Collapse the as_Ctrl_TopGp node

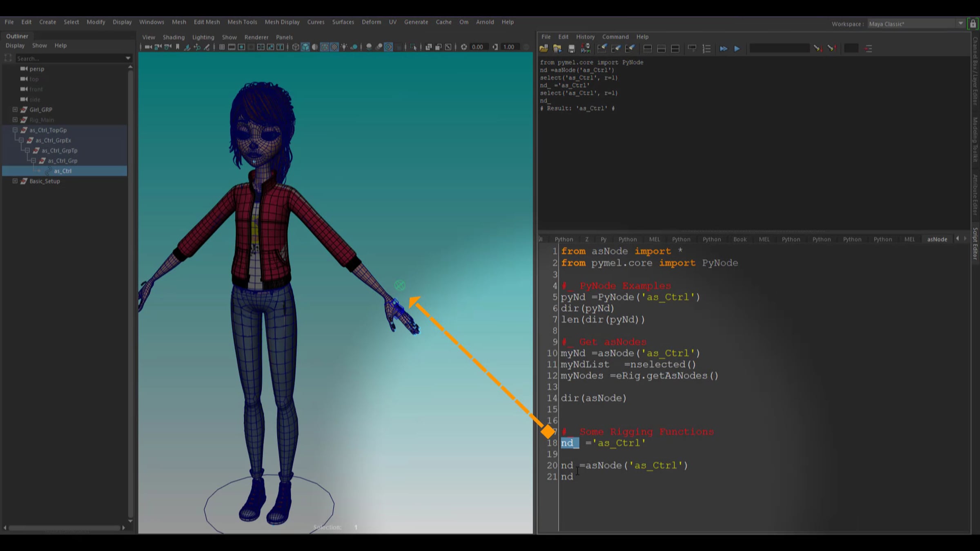pyautogui.click(x=15, y=130)
